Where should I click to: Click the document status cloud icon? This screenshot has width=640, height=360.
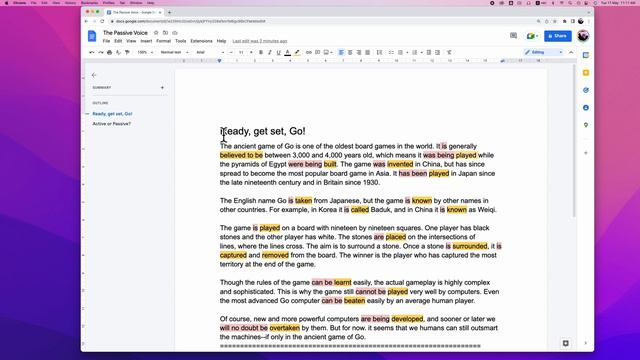[175, 33]
